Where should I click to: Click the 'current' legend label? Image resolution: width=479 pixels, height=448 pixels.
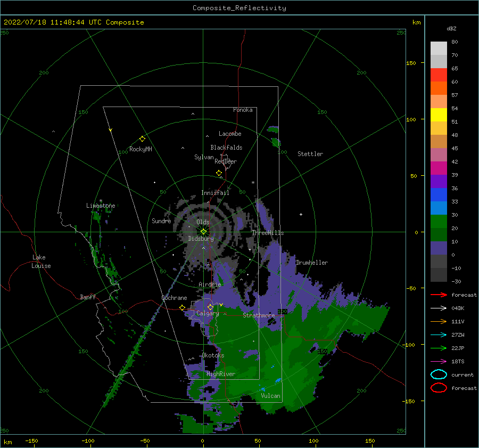[463, 375]
